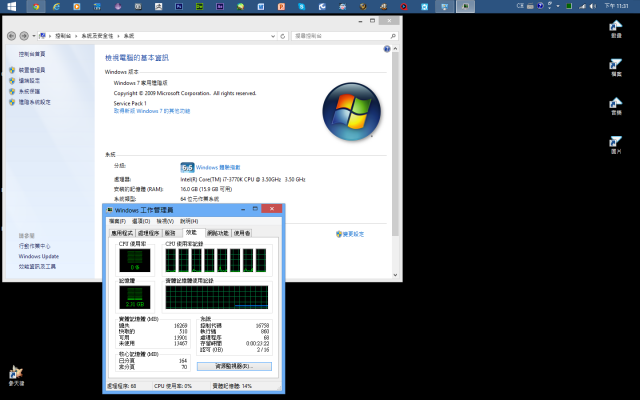Open 選項(O) menu in Task Manager
Image resolution: width=640 pixels, height=400 pixels.
pos(141,221)
